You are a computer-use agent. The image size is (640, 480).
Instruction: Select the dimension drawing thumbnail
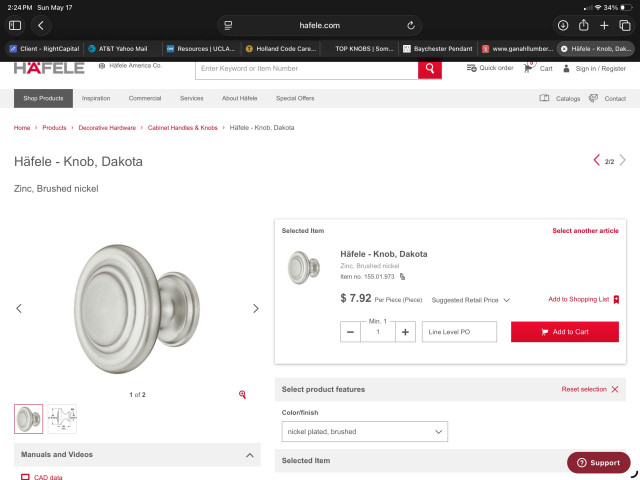pos(62,419)
